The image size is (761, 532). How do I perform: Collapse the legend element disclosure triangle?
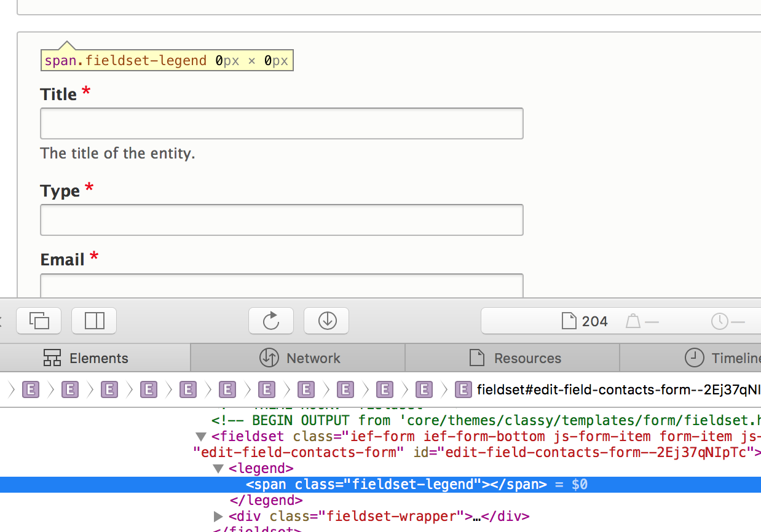218,469
